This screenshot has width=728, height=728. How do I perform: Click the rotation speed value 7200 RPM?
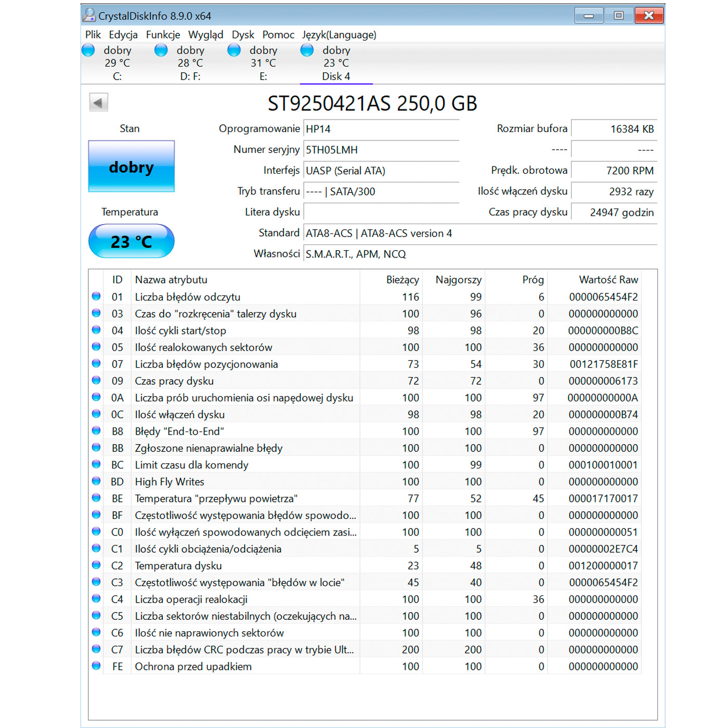pos(614,171)
